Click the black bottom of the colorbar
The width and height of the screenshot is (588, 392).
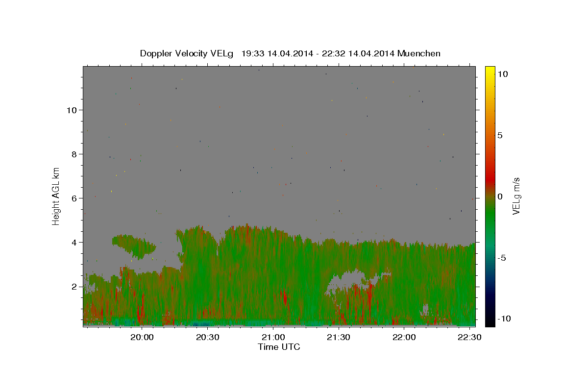(x=490, y=321)
